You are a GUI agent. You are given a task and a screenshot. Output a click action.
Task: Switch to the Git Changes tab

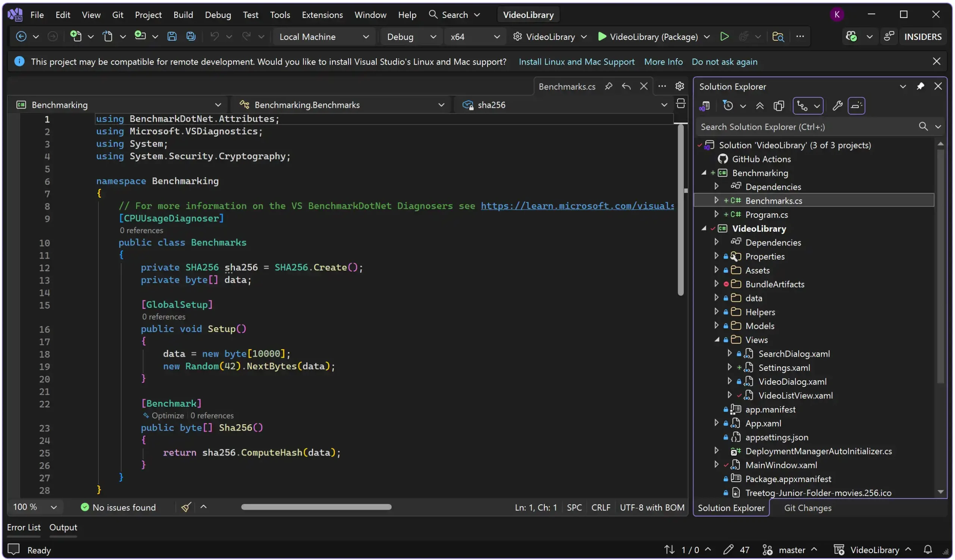pos(808,508)
